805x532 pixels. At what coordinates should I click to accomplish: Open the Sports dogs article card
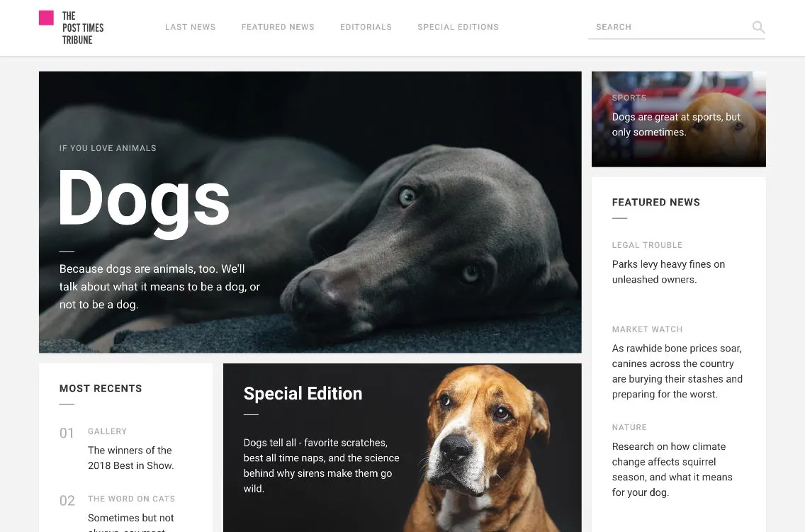point(678,119)
